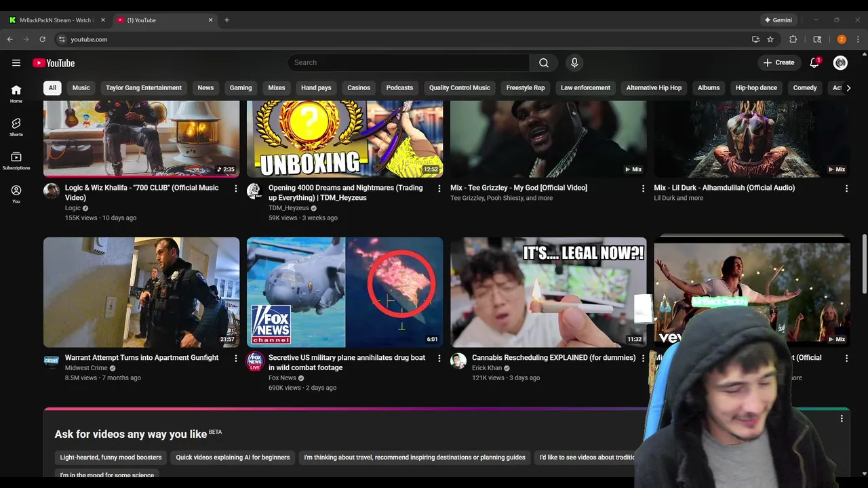868x488 pixels.
Task: Bookmark this page with the star
Action: pos(770,39)
